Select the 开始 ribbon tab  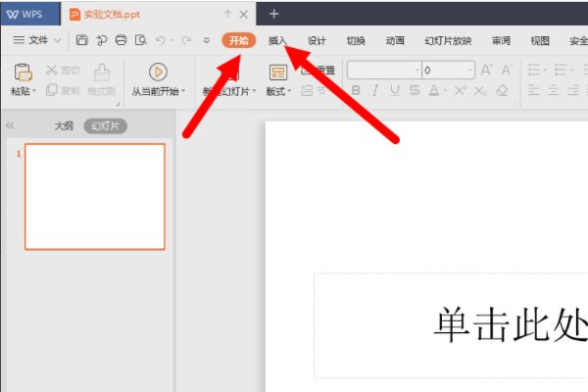click(x=239, y=40)
